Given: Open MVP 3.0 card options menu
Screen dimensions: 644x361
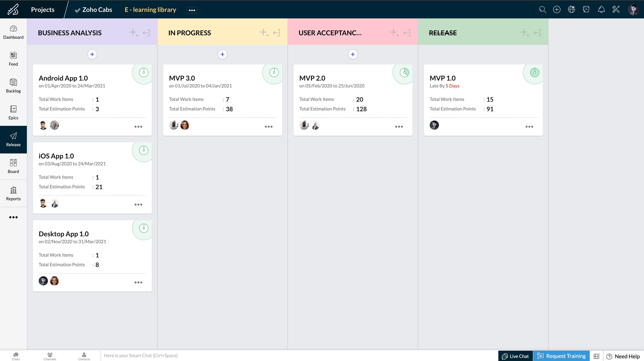Looking at the screenshot, I should (269, 127).
